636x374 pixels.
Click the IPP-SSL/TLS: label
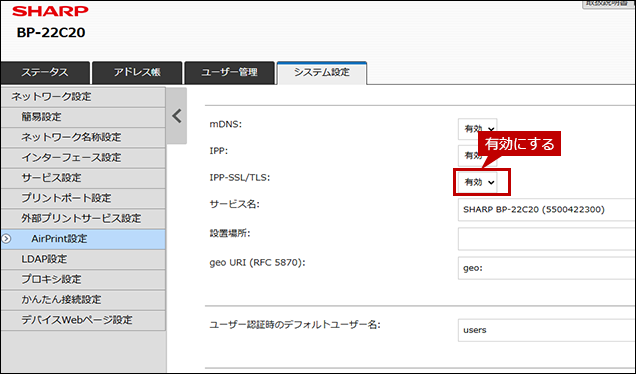tap(240, 178)
